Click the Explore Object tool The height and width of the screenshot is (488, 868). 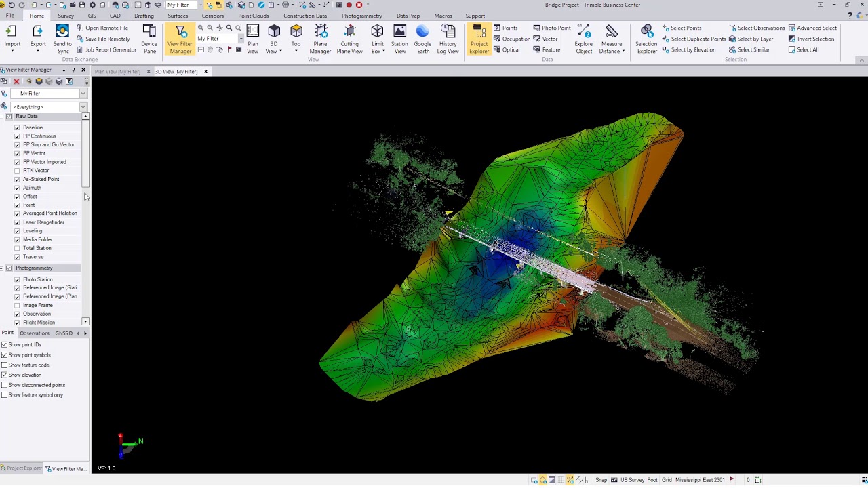click(584, 38)
